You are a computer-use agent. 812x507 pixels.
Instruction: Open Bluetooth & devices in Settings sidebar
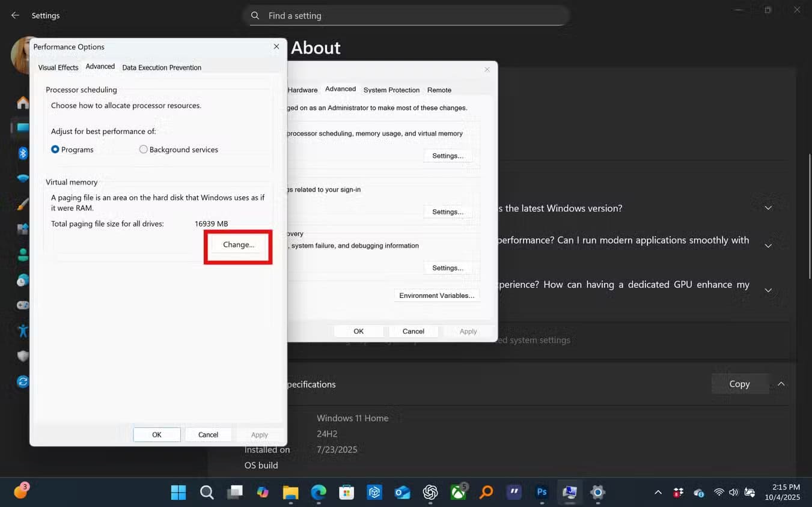[x=23, y=153]
